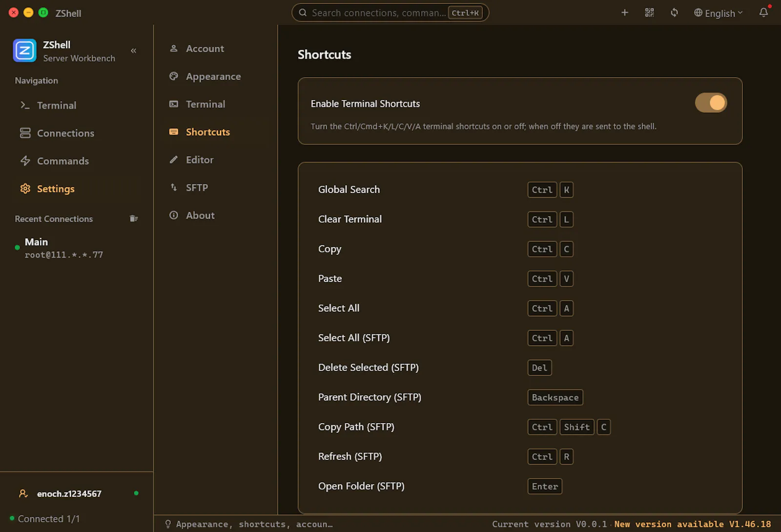Viewport: 781px width, 532px height.
Task: Click the sync refresh icon in title bar
Action: click(674, 13)
